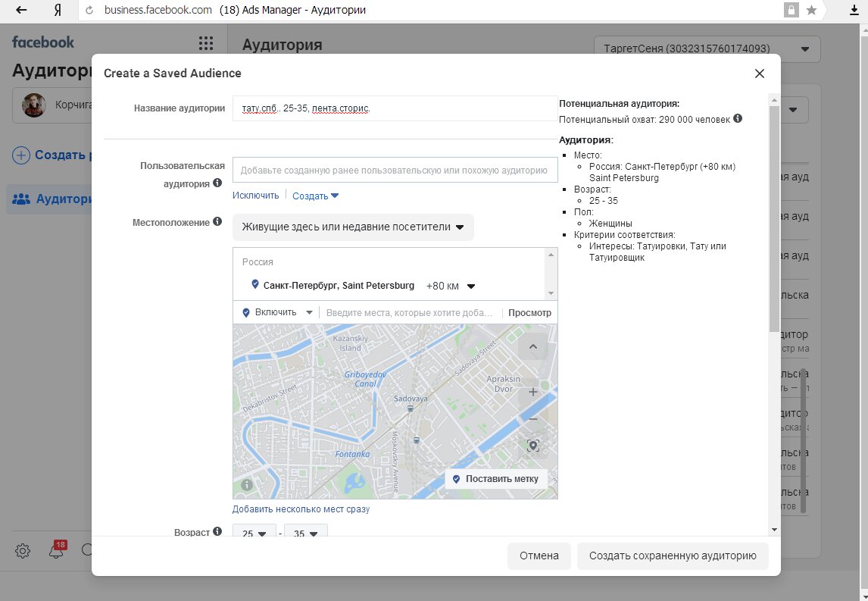Click the Отмена button
Image resolution: width=868 pixels, height=601 pixels.
(539, 556)
